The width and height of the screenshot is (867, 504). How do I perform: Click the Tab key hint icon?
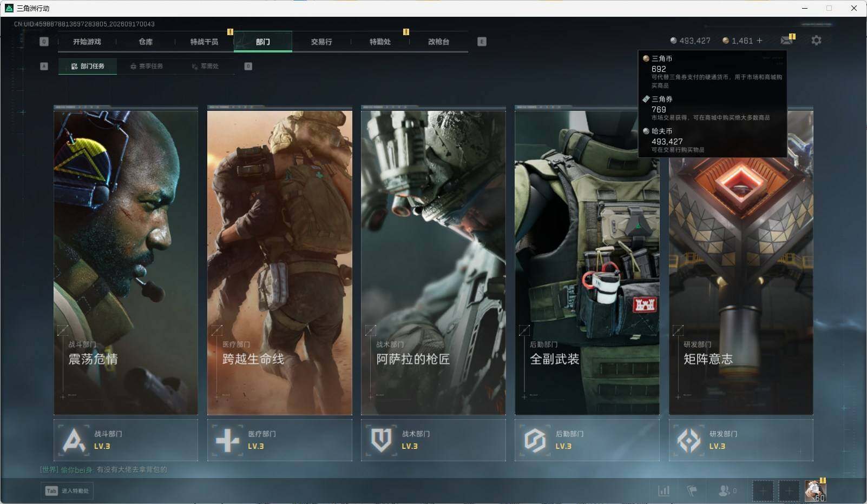[x=51, y=490]
